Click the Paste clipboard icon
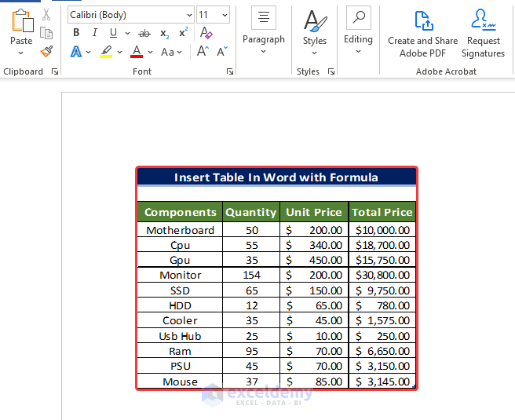Screen dimensions: 515x420 pos(22,21)
